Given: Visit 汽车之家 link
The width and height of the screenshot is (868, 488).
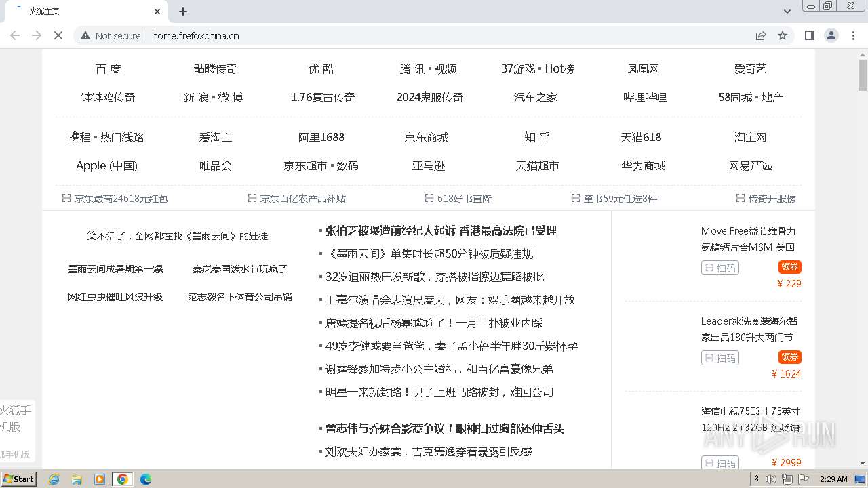Looking at the screenshot, I should click(x=536, y=98).
